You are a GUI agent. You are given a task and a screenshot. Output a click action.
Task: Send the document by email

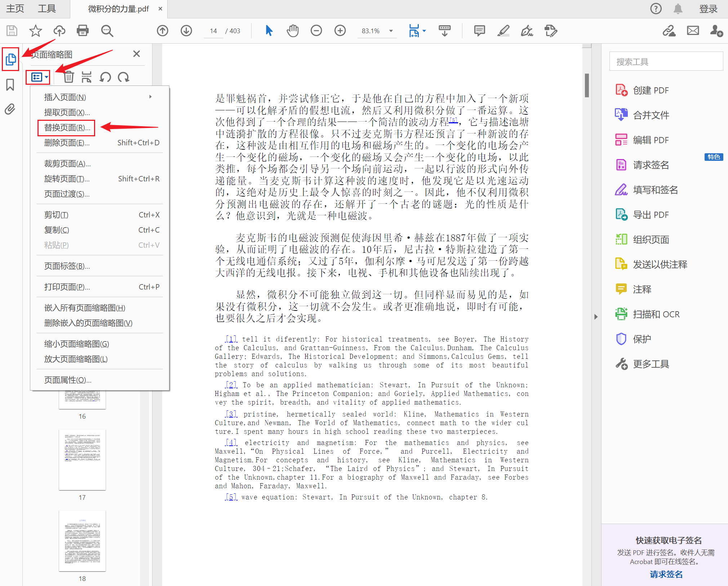coord(692,31)
